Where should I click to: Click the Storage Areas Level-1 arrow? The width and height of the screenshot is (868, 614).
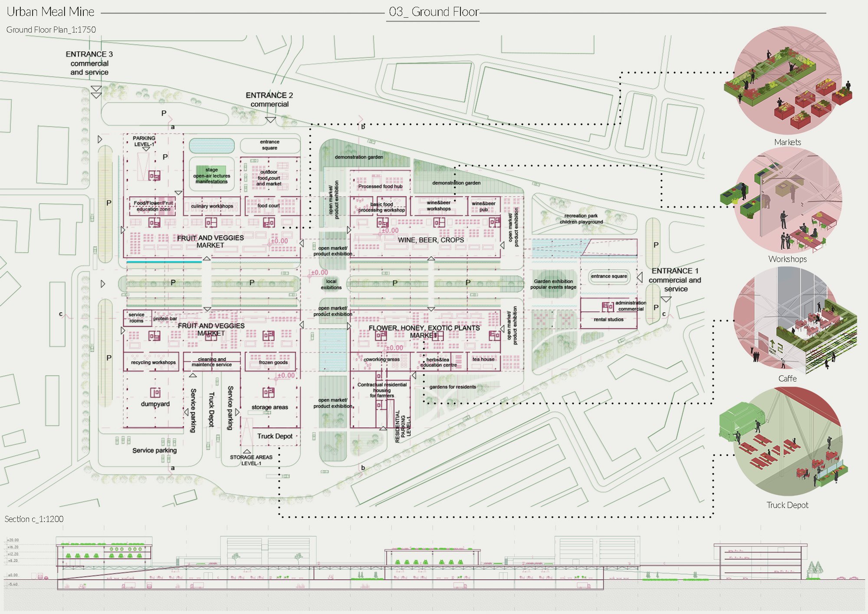247,452
